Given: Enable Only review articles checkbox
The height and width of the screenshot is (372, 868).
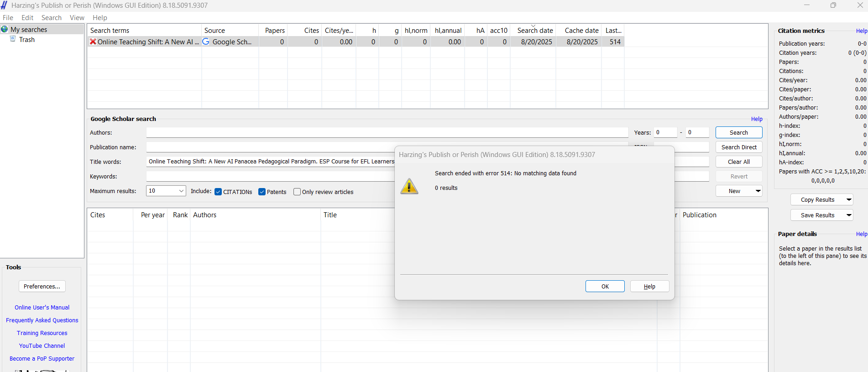Looking at the screenshot, I should (x=297, y=192).
